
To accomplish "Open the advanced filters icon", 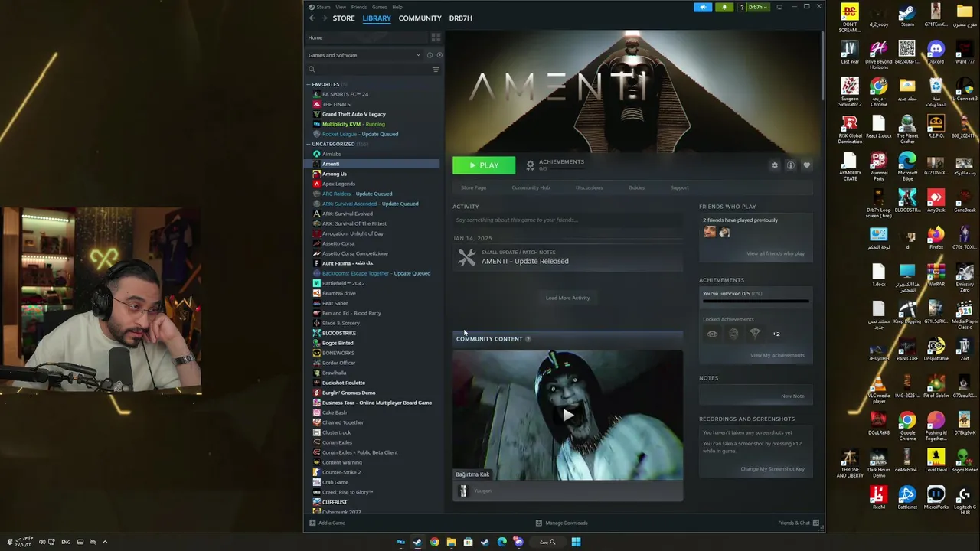I will 436,70.
